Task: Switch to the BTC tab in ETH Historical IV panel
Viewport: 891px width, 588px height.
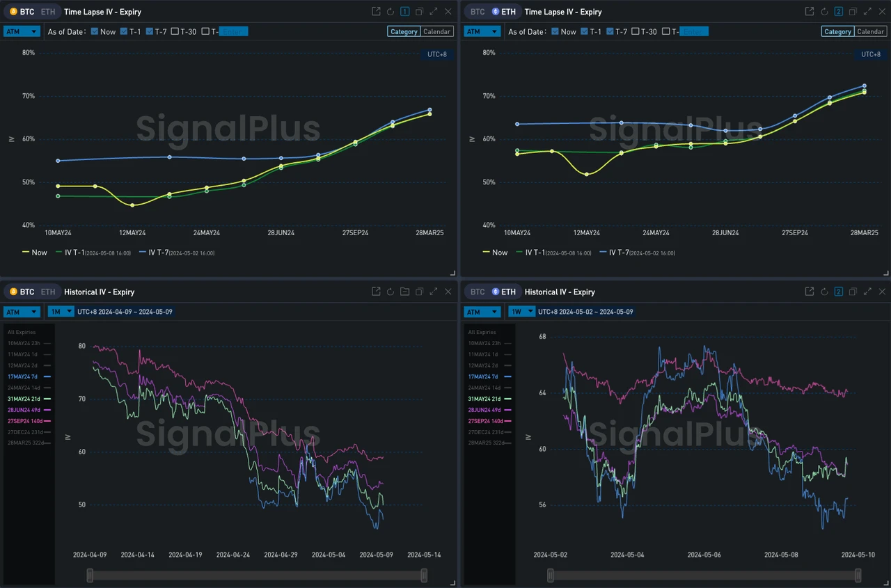Action: 478,292
